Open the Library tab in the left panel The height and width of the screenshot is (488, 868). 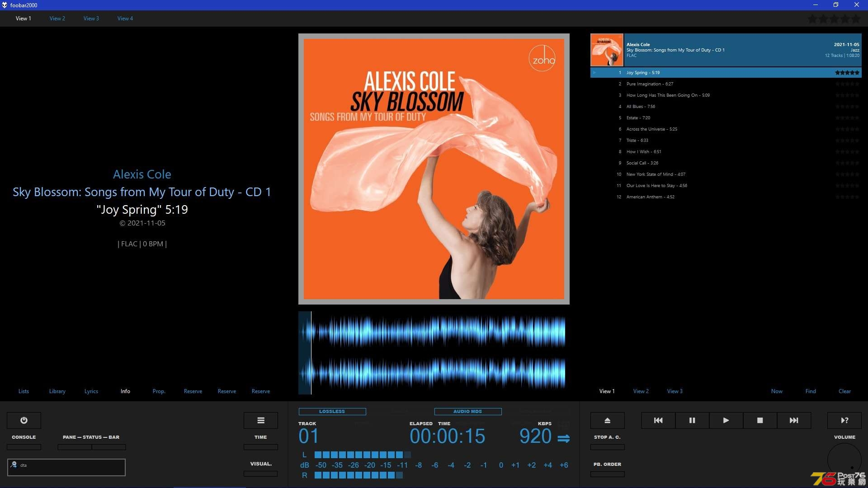[x=57, y=391]
